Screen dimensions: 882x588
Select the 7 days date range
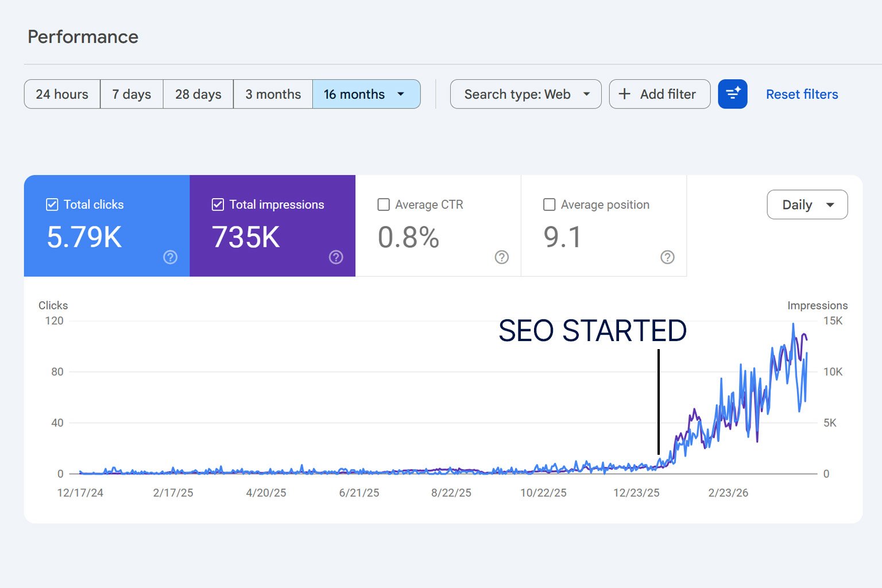tap(131, 94)
